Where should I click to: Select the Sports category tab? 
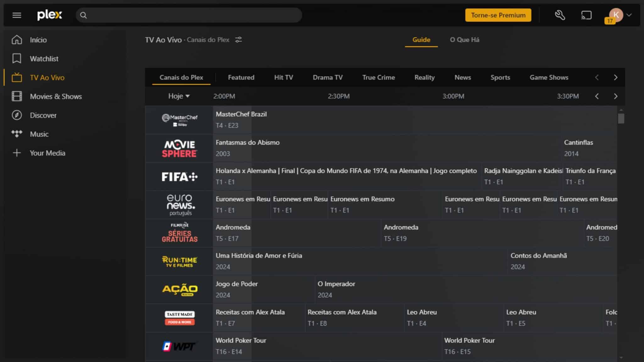(x=500, y=77)
